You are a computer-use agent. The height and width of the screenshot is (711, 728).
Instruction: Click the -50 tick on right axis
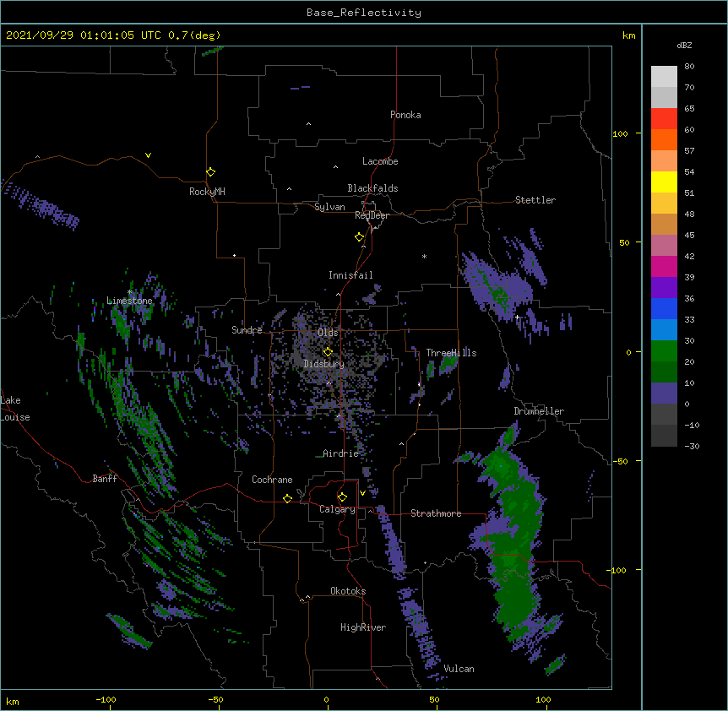pyautogui.click(x=620, y=461)
